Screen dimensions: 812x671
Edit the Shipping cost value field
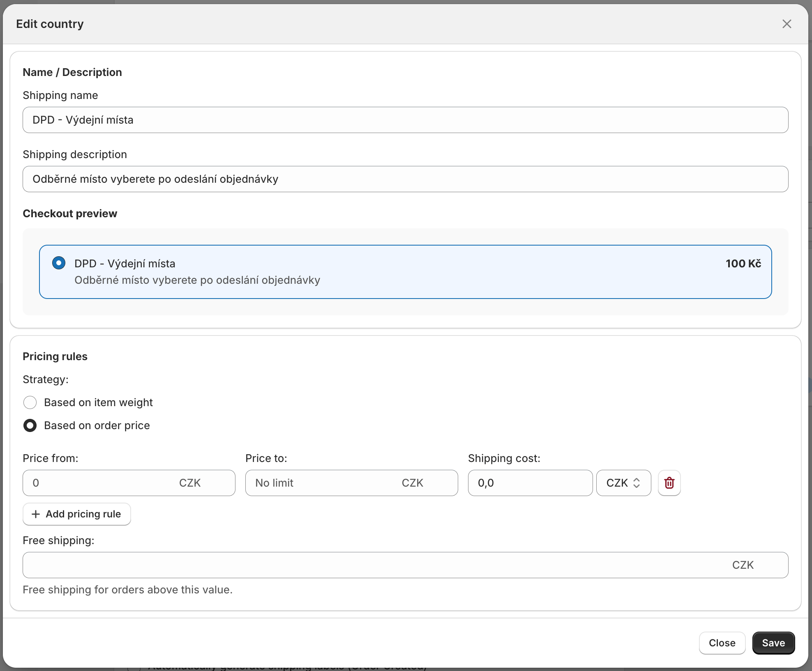[530, 483]
